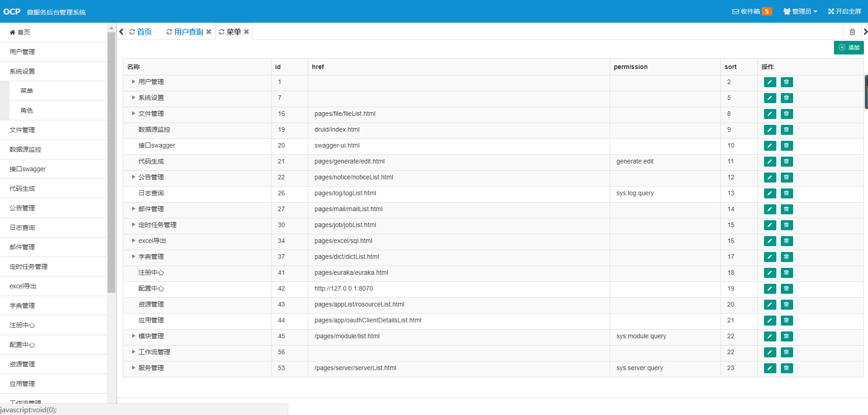Delete the 系统设置 menu row
Viewport: 868px width, 415px height.
click(x=787, y=98)
